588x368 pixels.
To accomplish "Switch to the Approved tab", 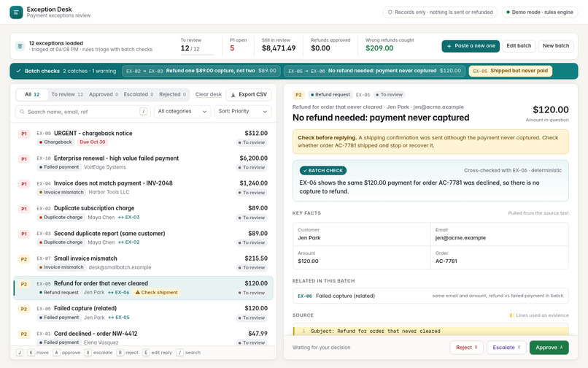I will pyautogui.click(x=103, y=95).
